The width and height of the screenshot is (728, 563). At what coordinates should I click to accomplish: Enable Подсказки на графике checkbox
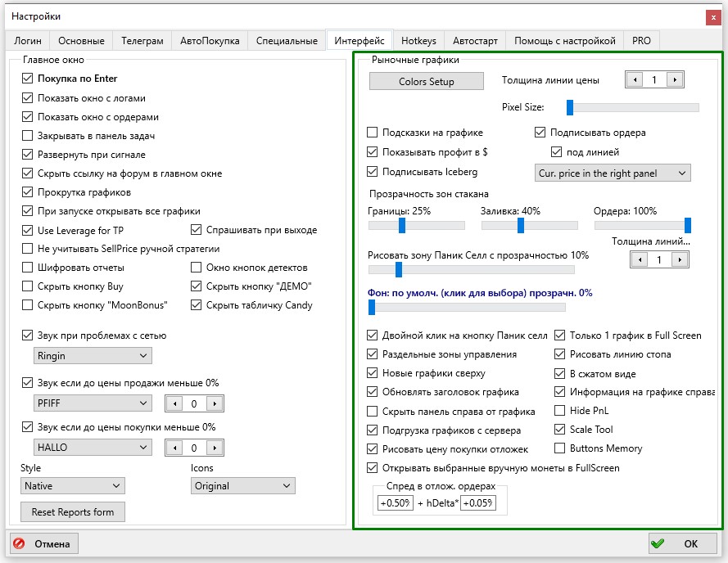point(372,133)
